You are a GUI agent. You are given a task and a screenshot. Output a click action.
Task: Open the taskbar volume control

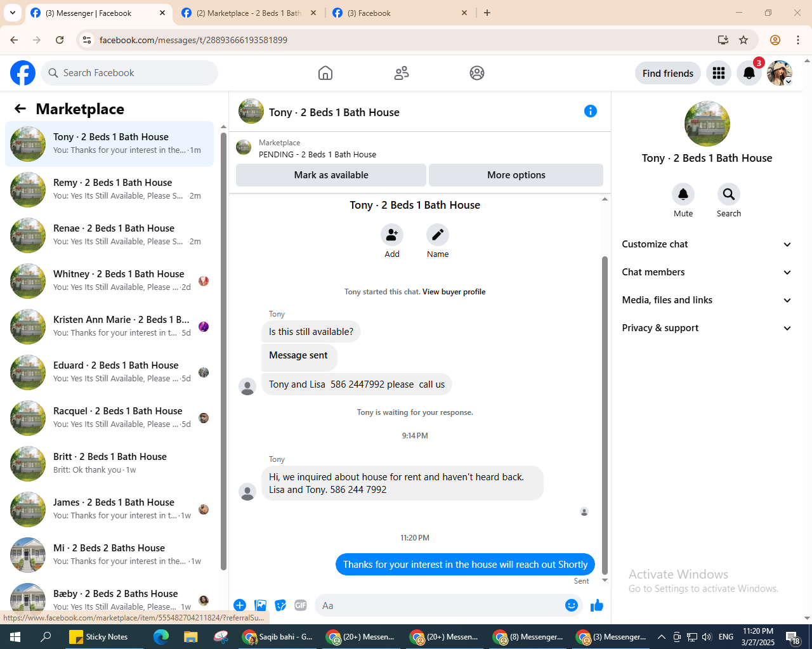click(x=707, y=637)
